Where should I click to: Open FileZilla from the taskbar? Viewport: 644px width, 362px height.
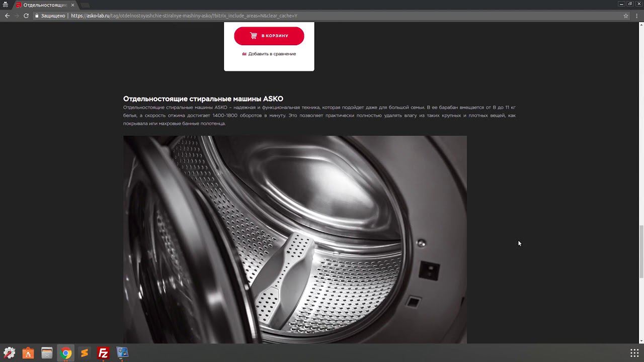pyautogui.click(x=103, y=353)
